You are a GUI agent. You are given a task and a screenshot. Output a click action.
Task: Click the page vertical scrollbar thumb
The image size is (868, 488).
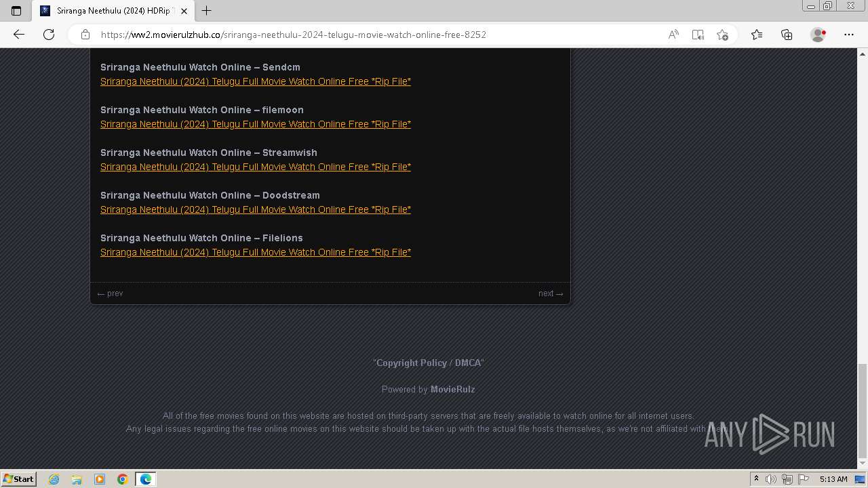[x=863, y=411]
